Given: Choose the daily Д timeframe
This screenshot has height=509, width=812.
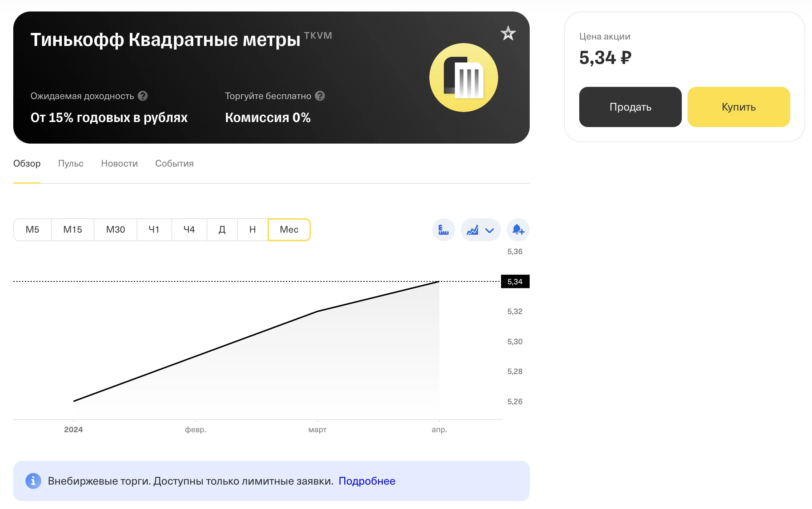Looking at the screenshot, I should tap(222, 230).
